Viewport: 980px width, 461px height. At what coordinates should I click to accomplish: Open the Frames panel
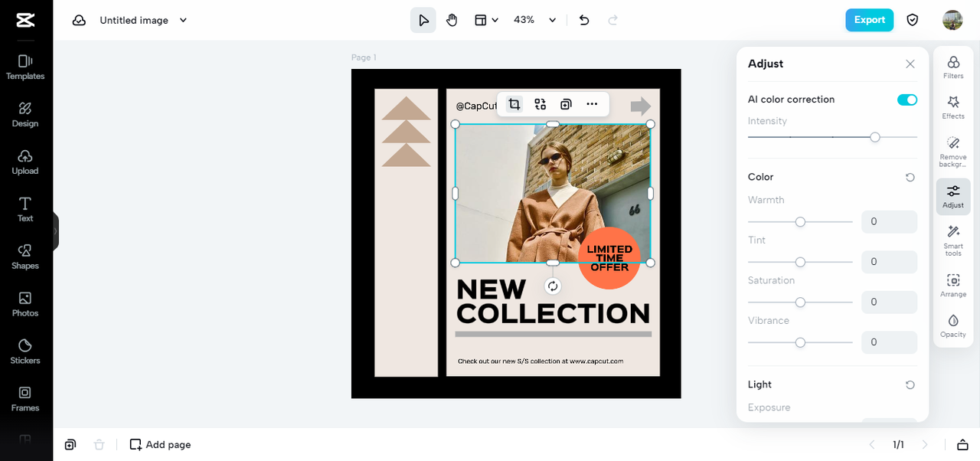coord(25,399)
